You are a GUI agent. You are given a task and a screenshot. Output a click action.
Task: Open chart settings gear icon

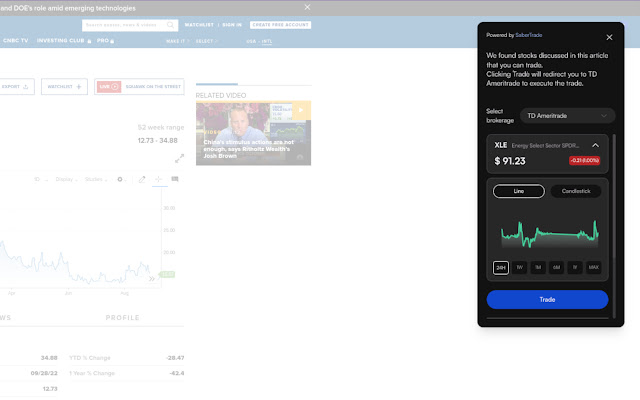click(x=121, y=179)
